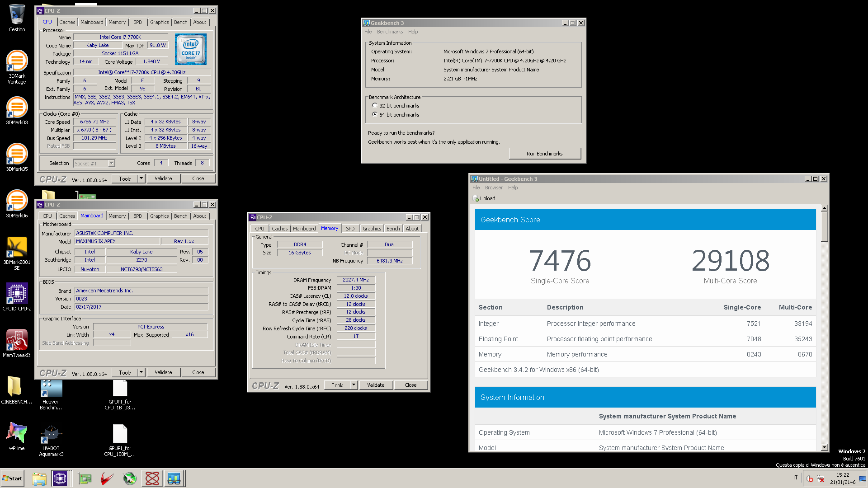Switch to Mainboard tab in Memory CPU-Z window
This screenshot has height=488, width=868.
304,229
